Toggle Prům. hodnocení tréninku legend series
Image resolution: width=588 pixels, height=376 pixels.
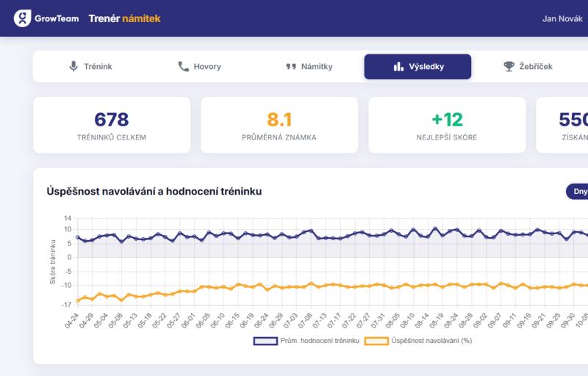click(x=306, y=341)
